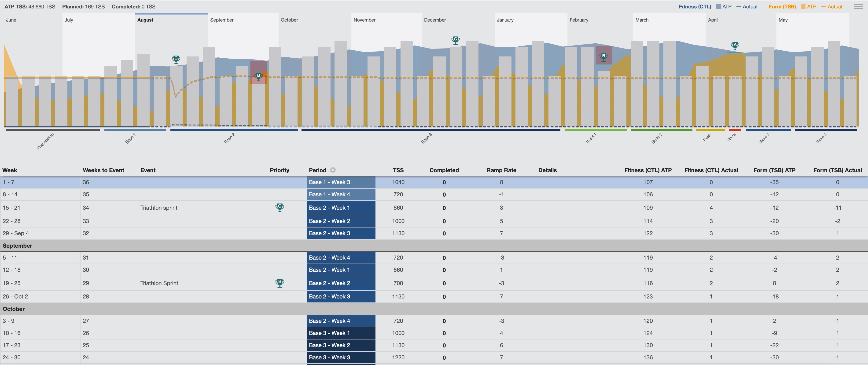Select the August month tab in chart
The width and height of the screenshot is (868, 365).
coord(145,20)
